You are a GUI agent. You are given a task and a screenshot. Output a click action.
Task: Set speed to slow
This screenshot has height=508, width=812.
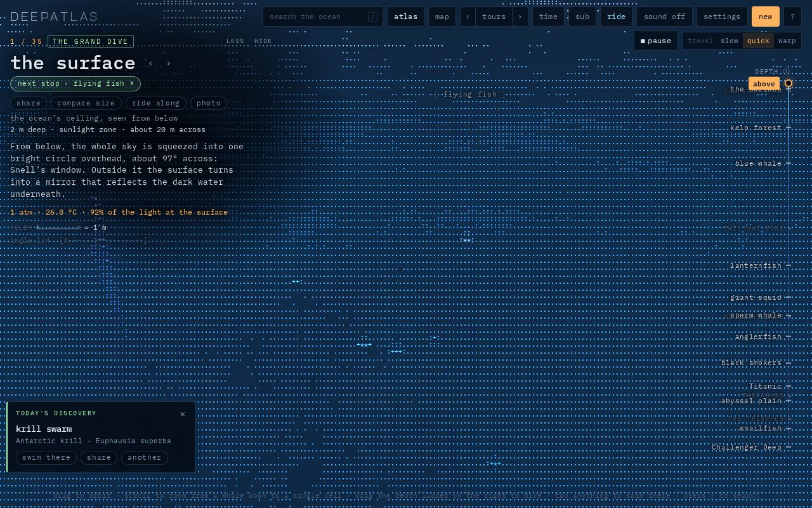pyautogui.click(x=730, y=41)
